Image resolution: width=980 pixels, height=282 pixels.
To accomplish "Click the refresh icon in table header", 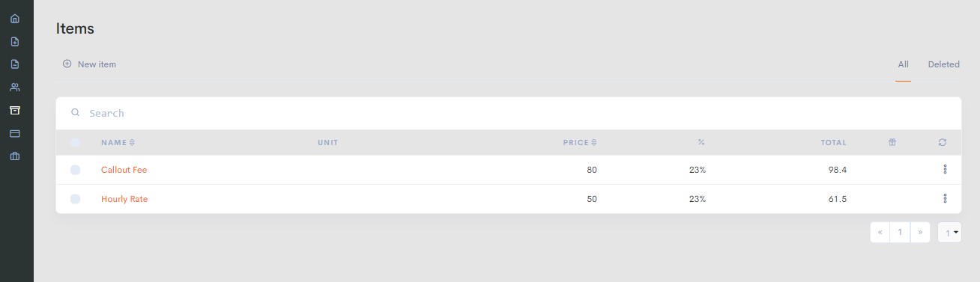I will pos(943,142).
